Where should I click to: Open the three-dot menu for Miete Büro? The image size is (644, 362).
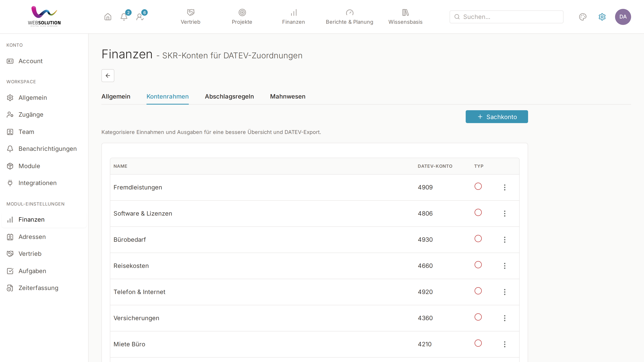[505, 344]
